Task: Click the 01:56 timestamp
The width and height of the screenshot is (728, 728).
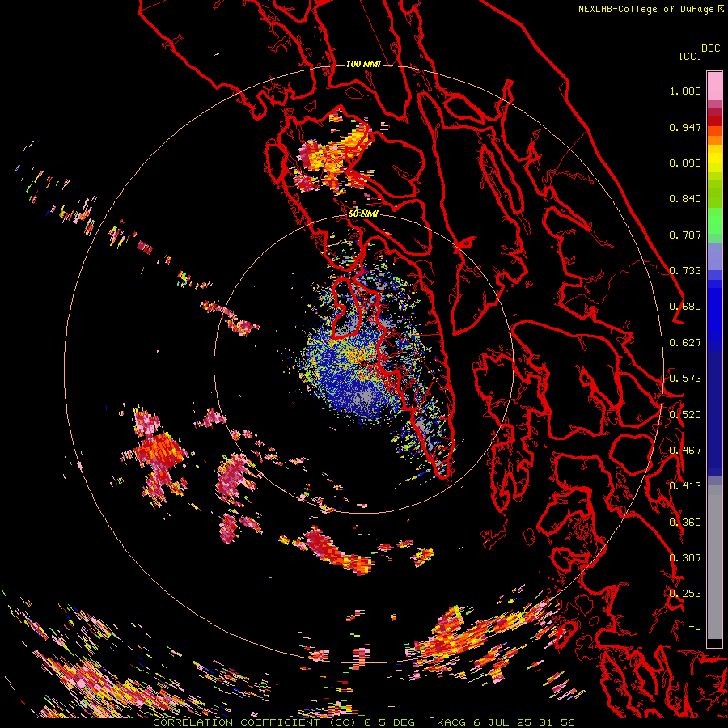Action: 557,722
